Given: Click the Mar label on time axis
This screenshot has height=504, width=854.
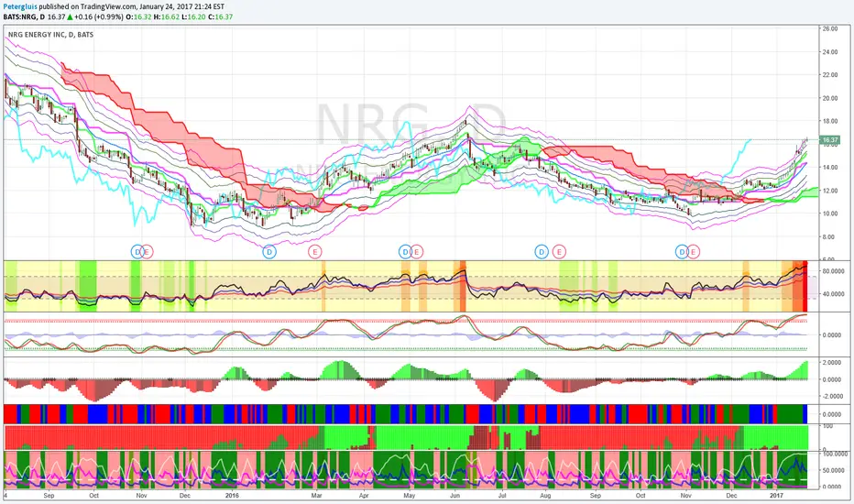Looking at the screenshot, I should 316,495.
